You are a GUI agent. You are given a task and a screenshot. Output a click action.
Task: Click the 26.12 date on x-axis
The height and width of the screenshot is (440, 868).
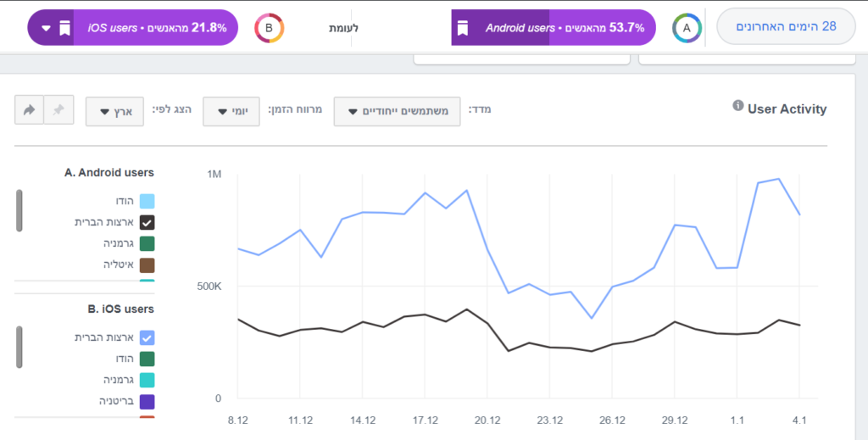click(612, 420)
